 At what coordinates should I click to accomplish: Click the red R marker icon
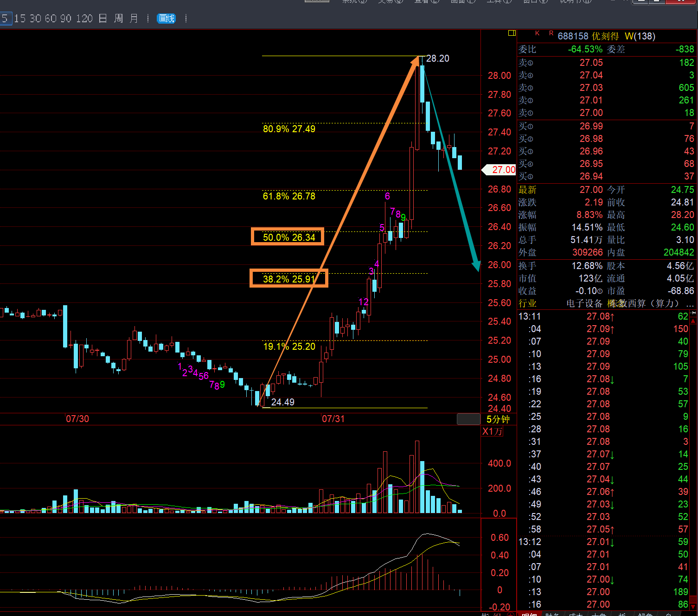tap(551, 33)
